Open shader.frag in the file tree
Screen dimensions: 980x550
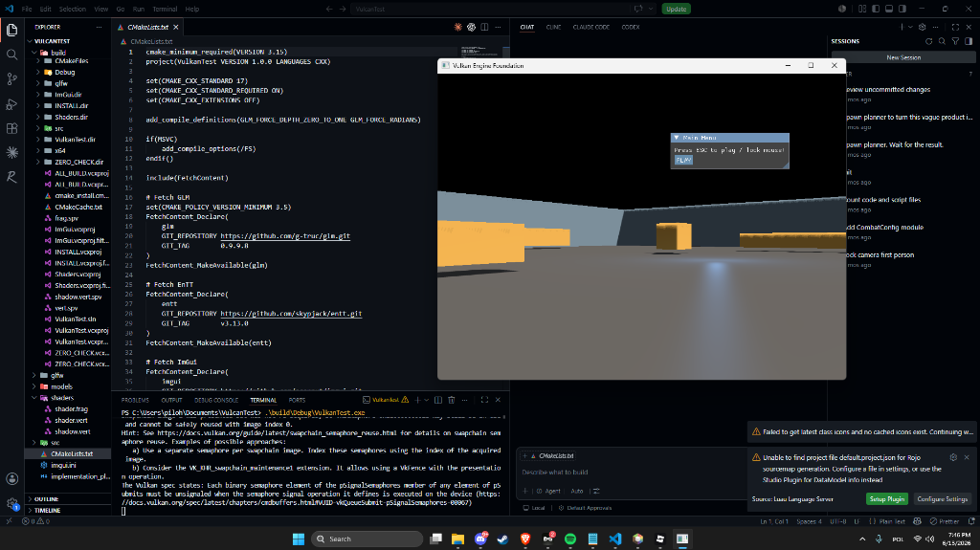[x=71, y=408]
